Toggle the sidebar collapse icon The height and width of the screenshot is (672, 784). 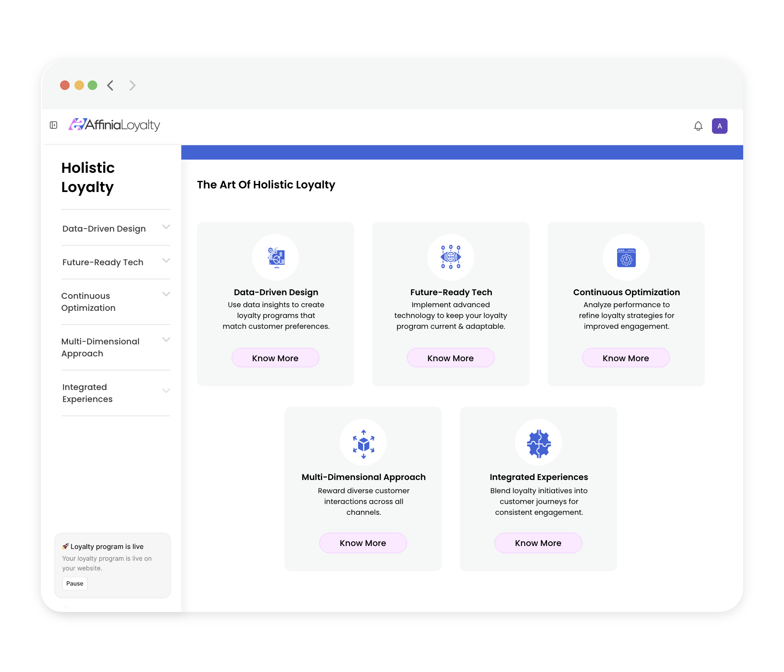54,125
